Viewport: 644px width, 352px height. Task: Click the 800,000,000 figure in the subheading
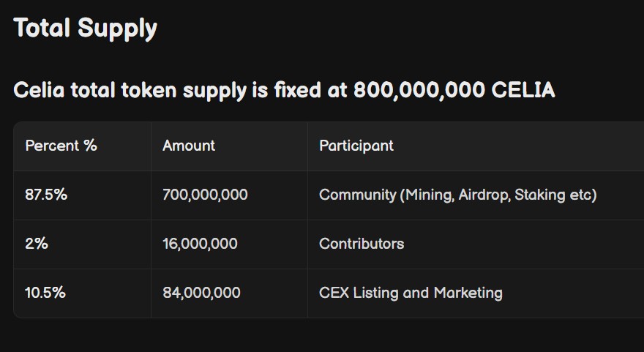coord(419,90)
